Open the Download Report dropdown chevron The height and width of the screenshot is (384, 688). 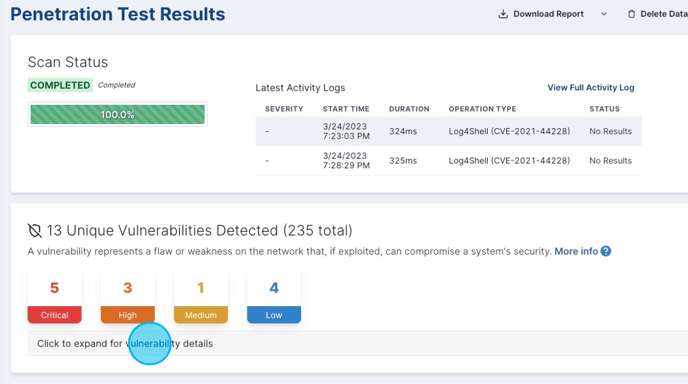(604, 14)
